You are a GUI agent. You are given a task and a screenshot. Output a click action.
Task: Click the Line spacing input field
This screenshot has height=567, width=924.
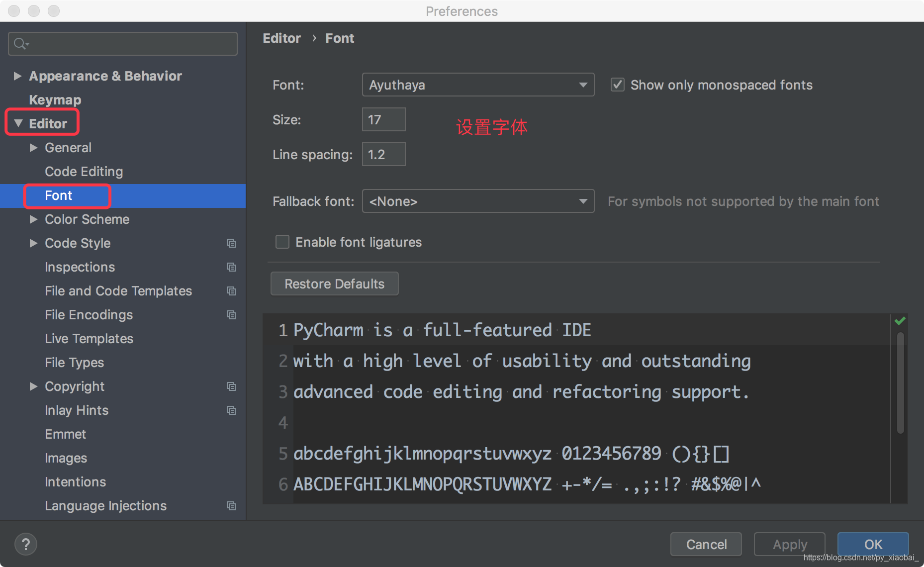(384, 154)
